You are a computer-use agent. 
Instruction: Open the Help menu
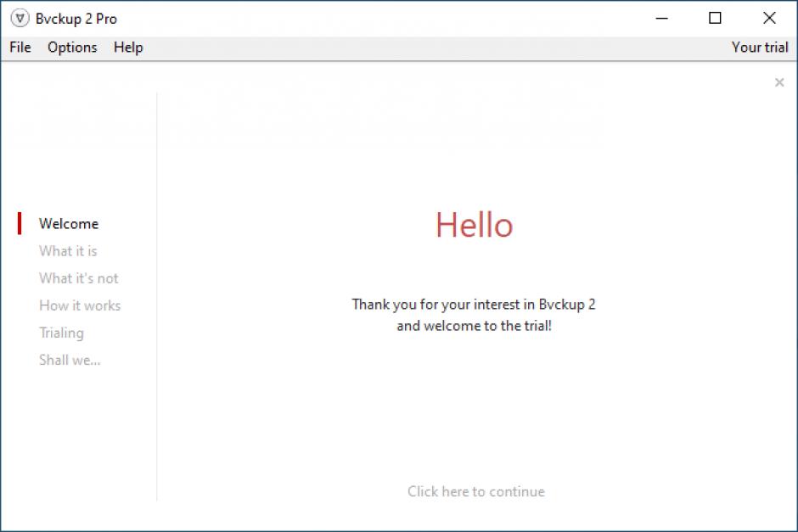click(x=128, y=48)
